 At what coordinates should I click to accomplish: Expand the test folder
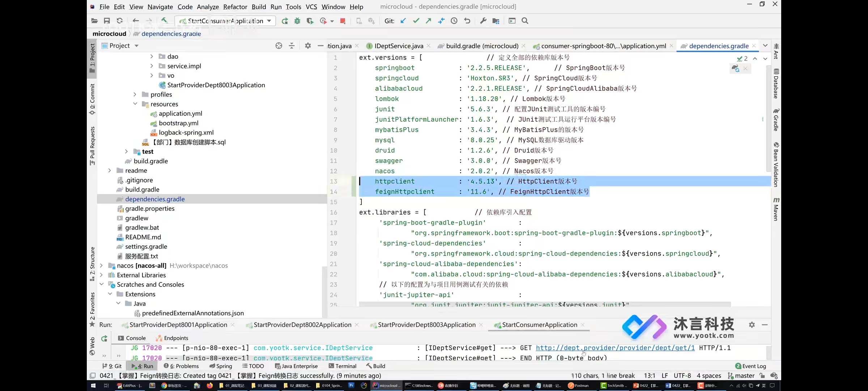pyautogui.click(x=126, y=151)
